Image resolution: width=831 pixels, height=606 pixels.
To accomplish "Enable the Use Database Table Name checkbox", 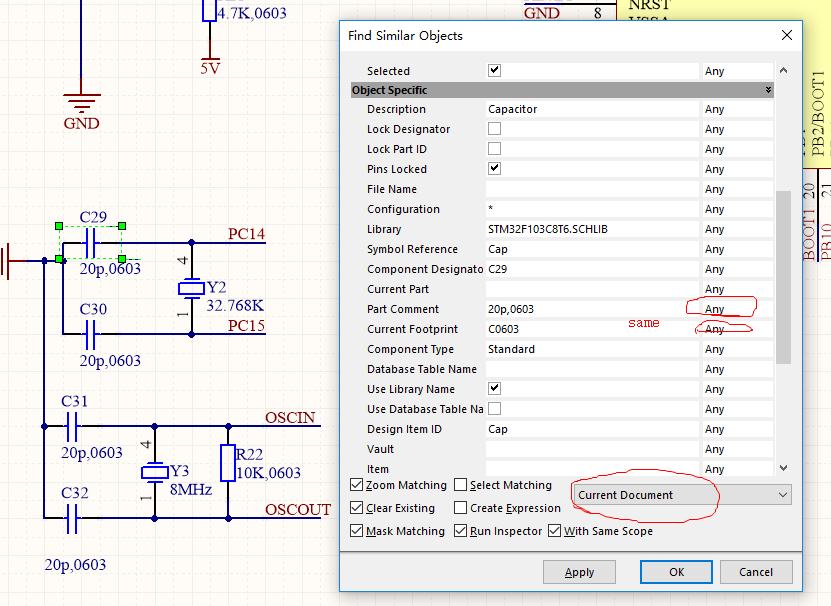I will point(494,409).
